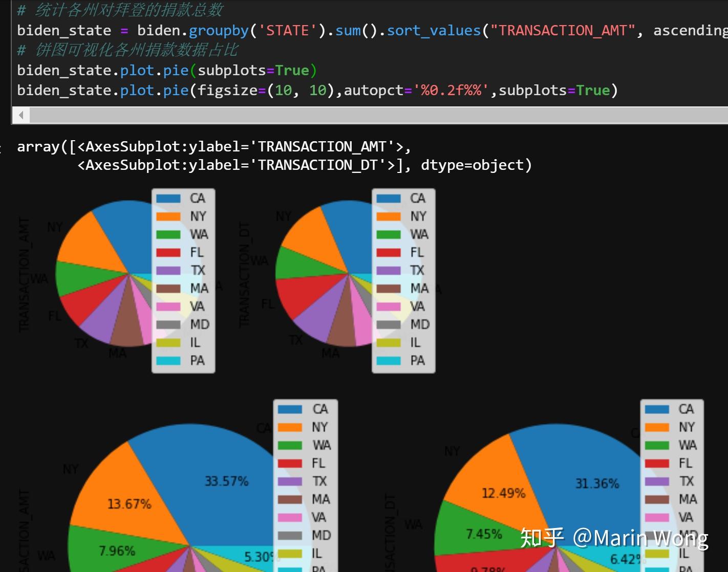Click TX label in small TRANSACTION_DT legend
Viewport: 728px width, 572px height.
(417, 270)
